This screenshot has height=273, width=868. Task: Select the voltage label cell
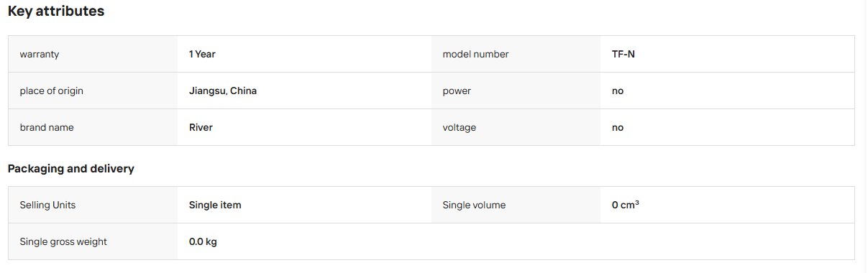[x=516, y=128]
